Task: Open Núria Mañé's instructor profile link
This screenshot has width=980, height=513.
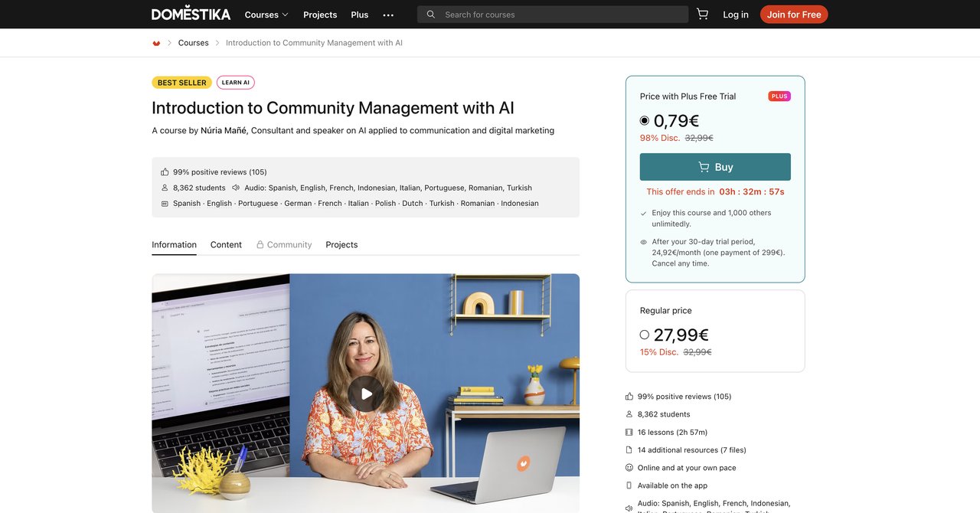Action: tap(224, 130)
